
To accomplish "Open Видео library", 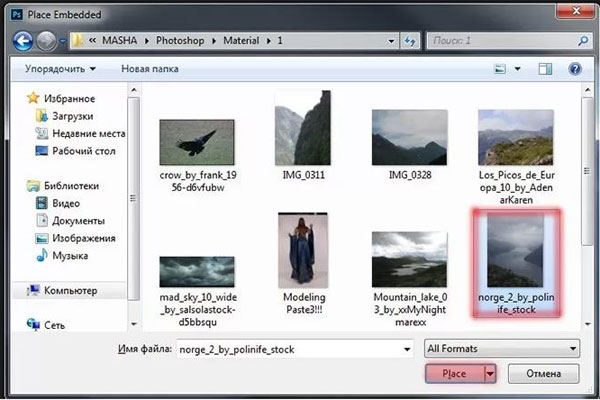I will click(66, 203).
